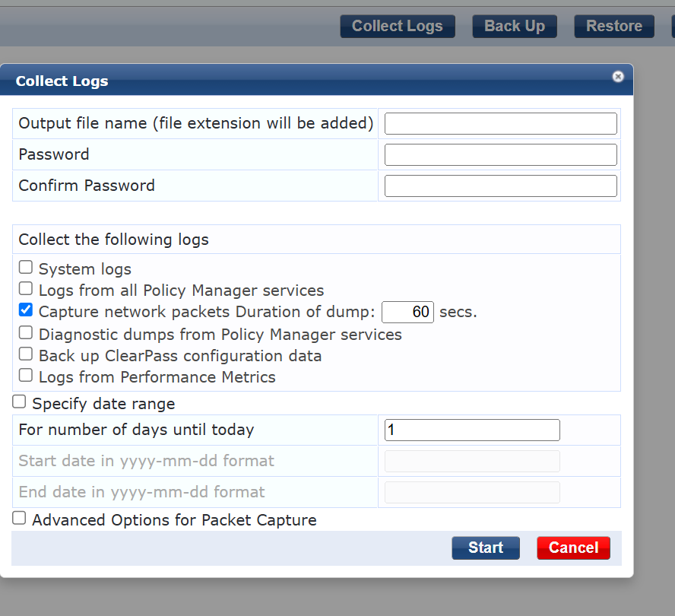Click the Back Up toolbar button
The image size is (675, 616).
point(514,26)
